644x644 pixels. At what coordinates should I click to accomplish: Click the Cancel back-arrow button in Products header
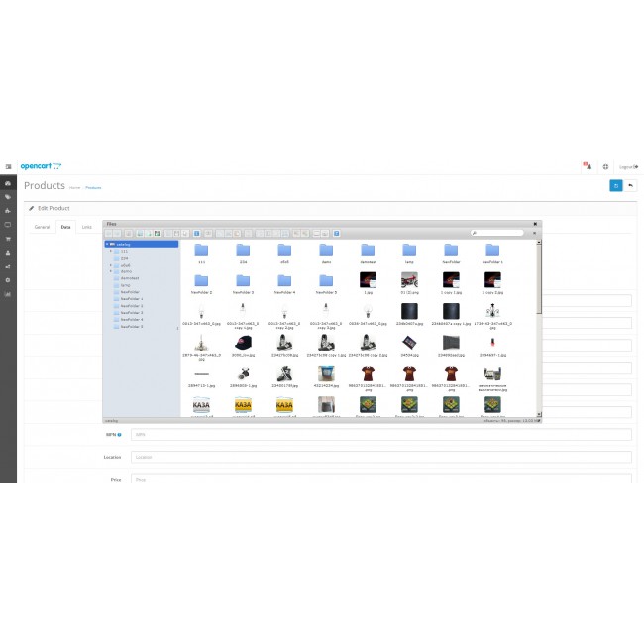click(630, 185)
